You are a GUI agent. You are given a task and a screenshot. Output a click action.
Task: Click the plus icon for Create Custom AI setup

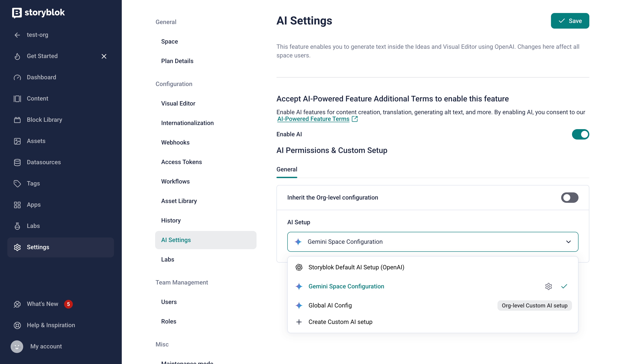point(299,322)
